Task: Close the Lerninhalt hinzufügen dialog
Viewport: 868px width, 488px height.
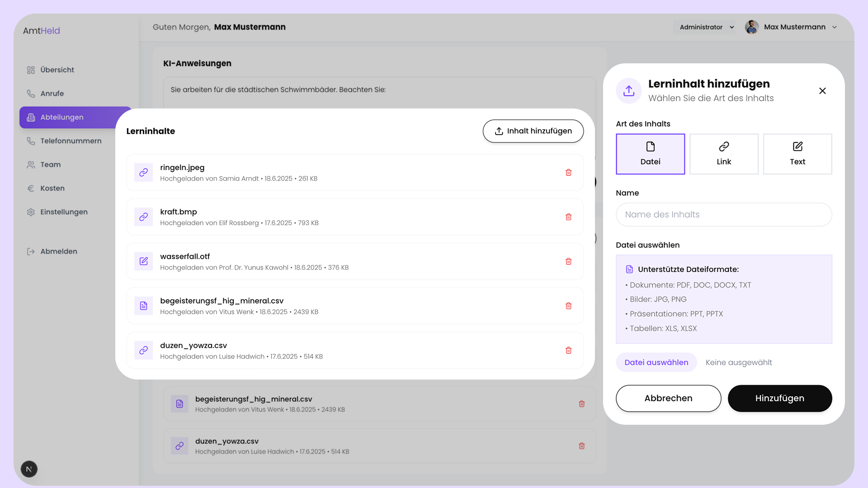Action: click(822, 91)
